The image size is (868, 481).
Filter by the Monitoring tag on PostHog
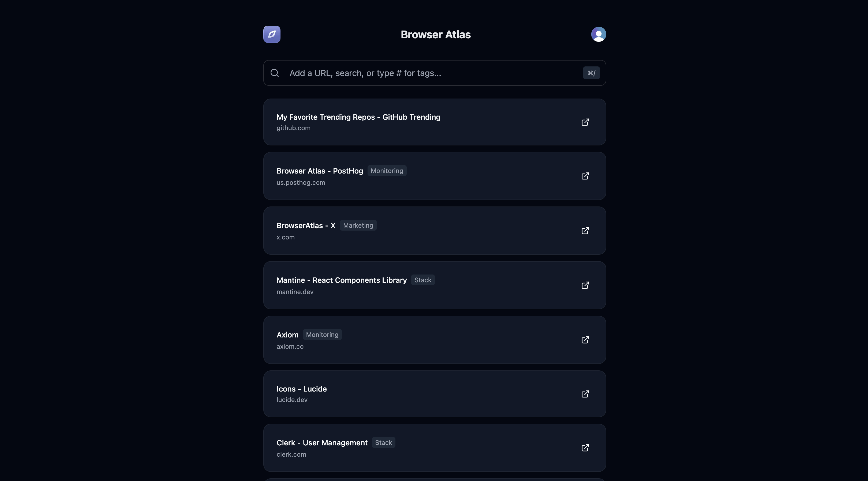pos(387,171)
